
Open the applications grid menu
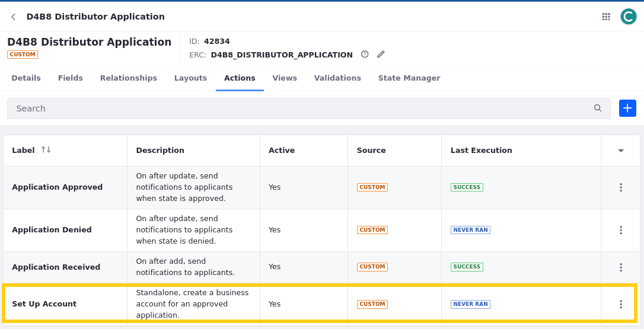(606, 17)
